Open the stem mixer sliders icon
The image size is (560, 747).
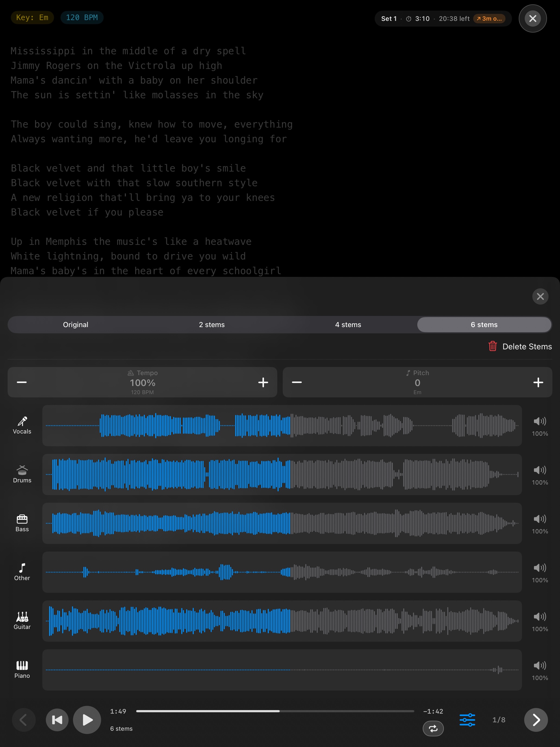[467, 720]
